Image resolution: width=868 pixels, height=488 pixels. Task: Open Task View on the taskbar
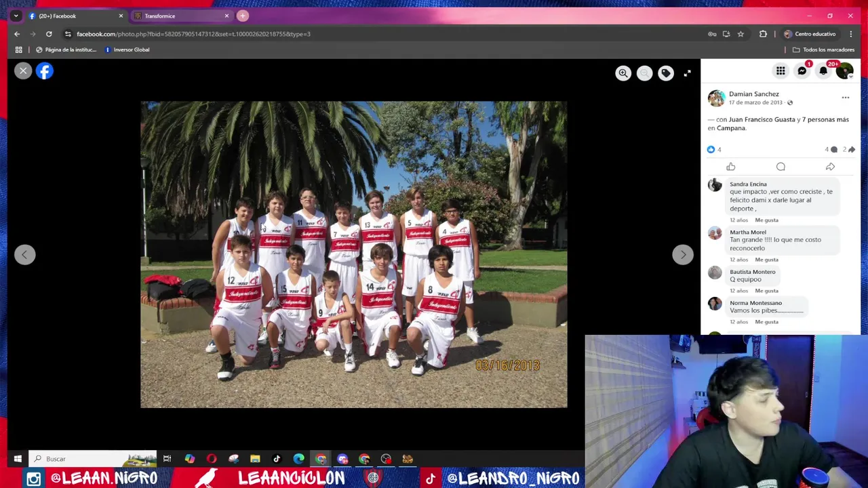point(167,459)
